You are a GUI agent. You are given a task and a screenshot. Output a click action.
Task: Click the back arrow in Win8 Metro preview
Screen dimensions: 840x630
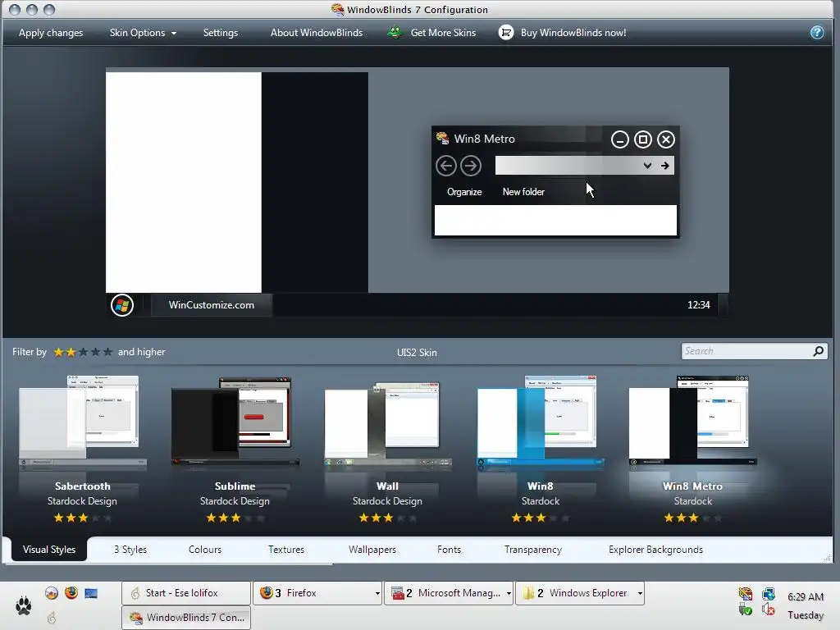(445, 166)
